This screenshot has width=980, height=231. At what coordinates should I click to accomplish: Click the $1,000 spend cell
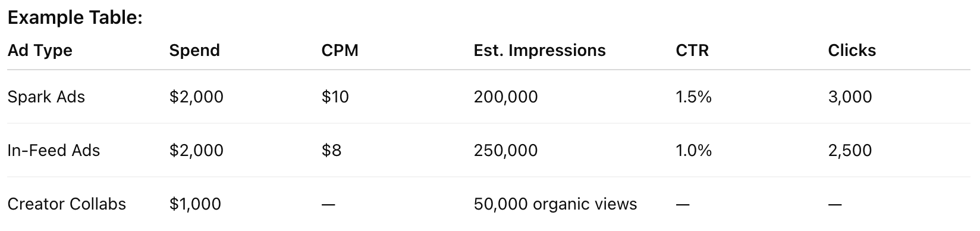tap(195, 204)
